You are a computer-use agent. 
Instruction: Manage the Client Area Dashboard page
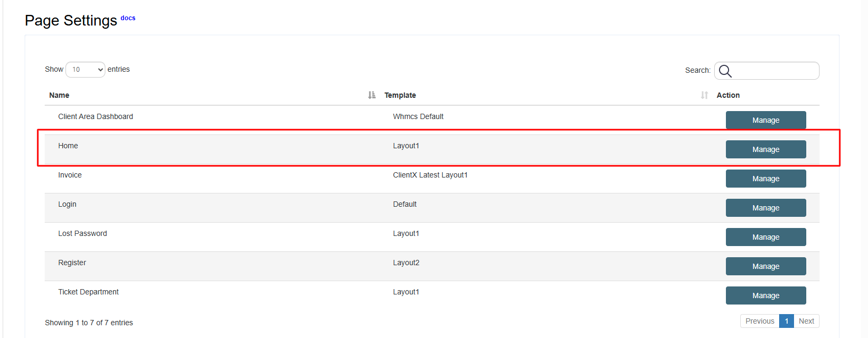(x=765, y=120)
